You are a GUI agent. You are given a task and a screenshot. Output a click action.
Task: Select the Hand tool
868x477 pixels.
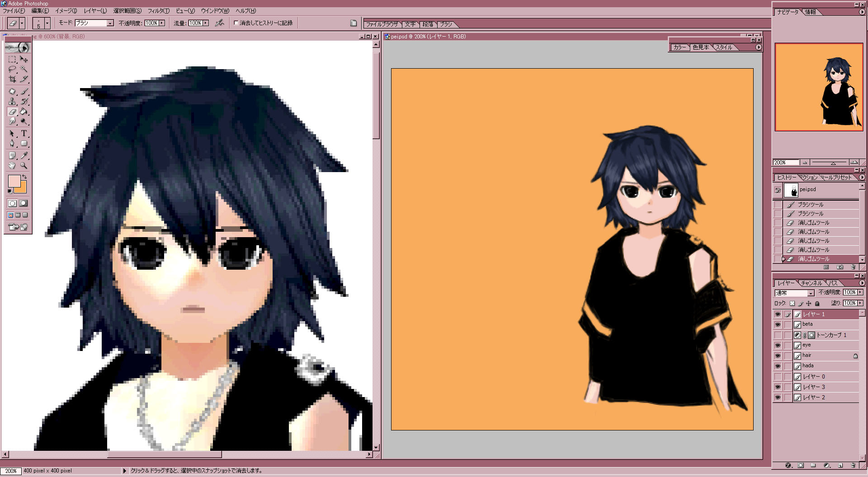[12, 165]
